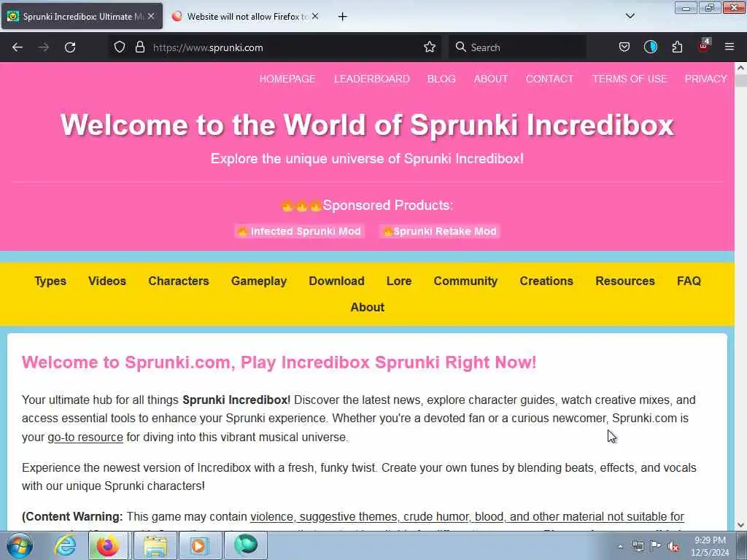Viewport: 747px width, 560px height.
Task: Open a new tab with plus button
Action: (343, 17)
